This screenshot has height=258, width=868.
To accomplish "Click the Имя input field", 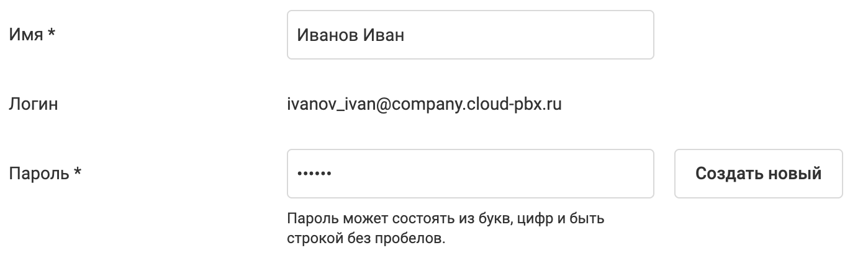I will pos(470,35).
